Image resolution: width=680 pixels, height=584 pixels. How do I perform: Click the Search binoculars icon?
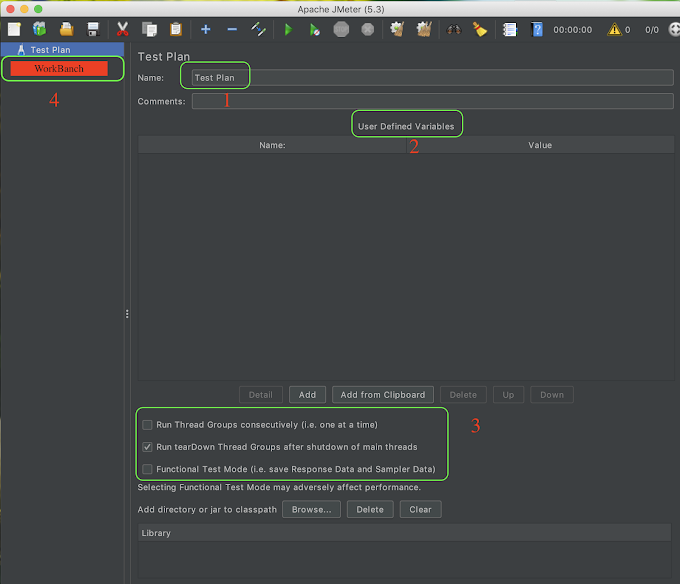tap(454, 29)
